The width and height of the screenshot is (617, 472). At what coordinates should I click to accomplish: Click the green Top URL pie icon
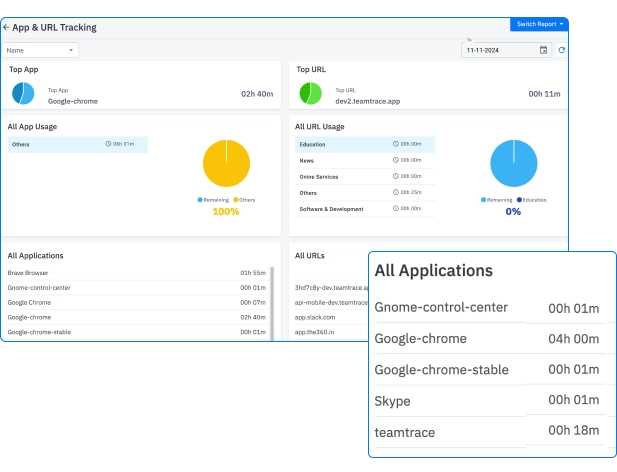click(311, 94)
